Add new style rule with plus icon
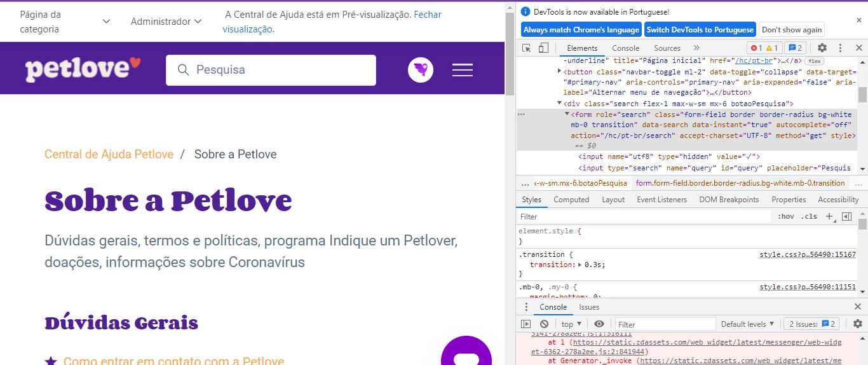This screenshot has width=868, height=365. (x=829, y=217)
